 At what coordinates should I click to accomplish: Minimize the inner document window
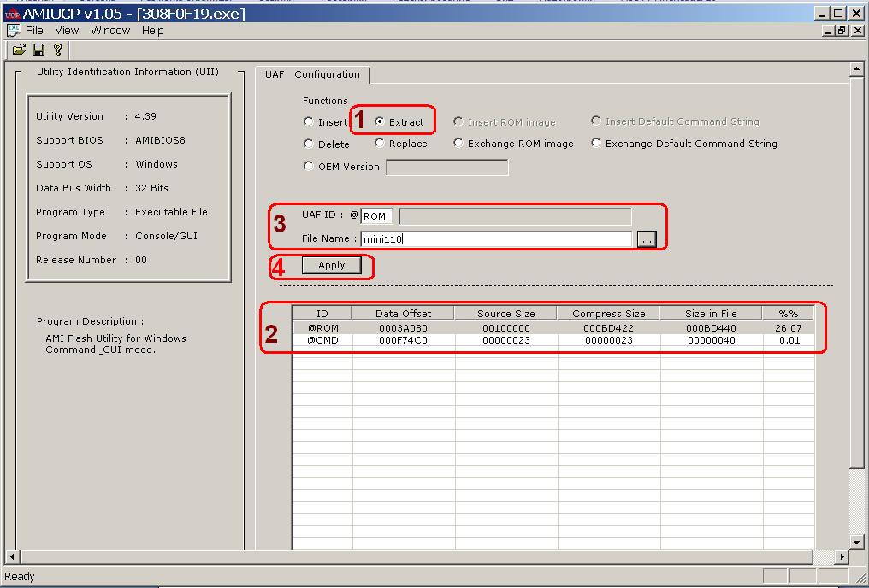[x=828, y=31]
